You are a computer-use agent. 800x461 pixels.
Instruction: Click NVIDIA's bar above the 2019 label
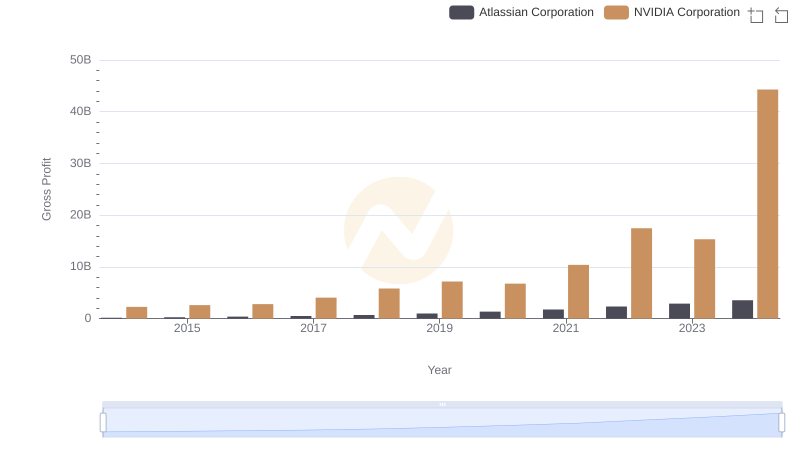pyautogui.click(x=452, y=300)
